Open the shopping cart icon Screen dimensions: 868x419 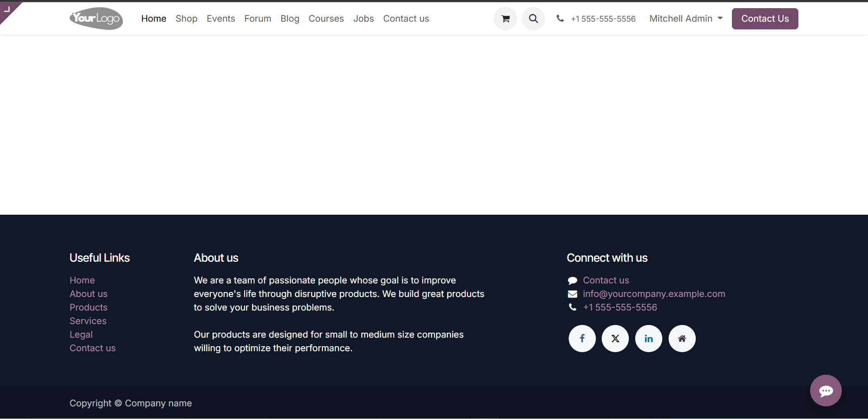pos(505,19)
